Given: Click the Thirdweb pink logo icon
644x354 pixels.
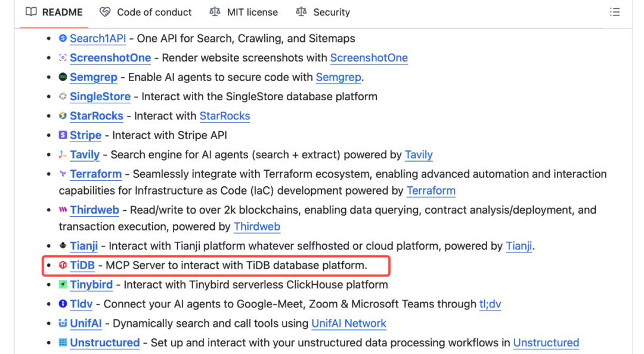Looking at the screenshot, I should (x=63, y=210).
